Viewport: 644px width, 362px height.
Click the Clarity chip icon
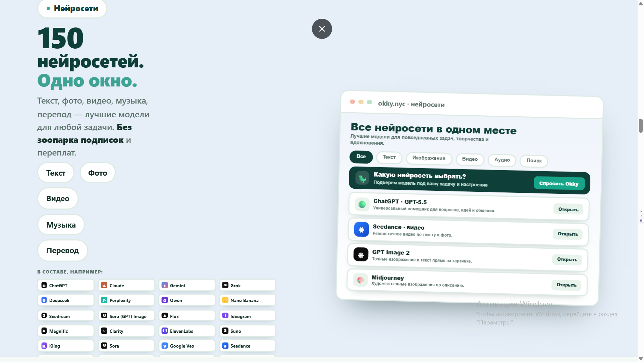click(x=104, y=331)
